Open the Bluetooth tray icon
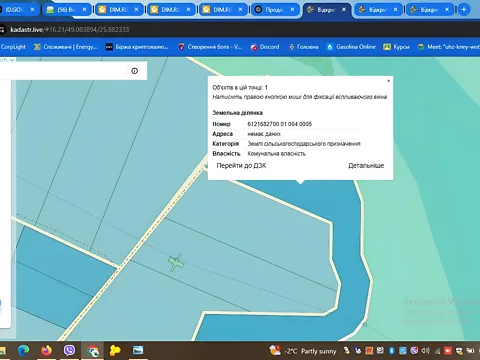Viewport: 480px width, 360px height. 392,351
